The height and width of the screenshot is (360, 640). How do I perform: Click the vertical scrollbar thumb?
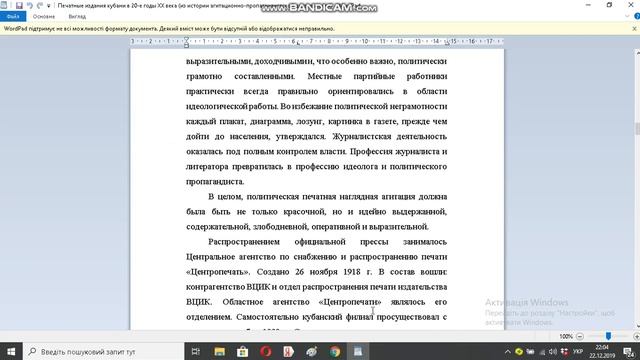(637, 129)
